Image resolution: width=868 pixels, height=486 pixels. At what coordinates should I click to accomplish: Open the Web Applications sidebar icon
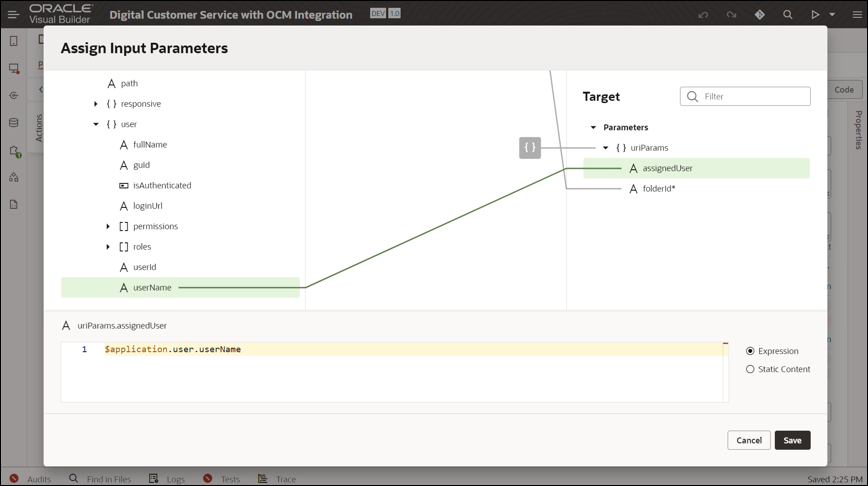14,69
